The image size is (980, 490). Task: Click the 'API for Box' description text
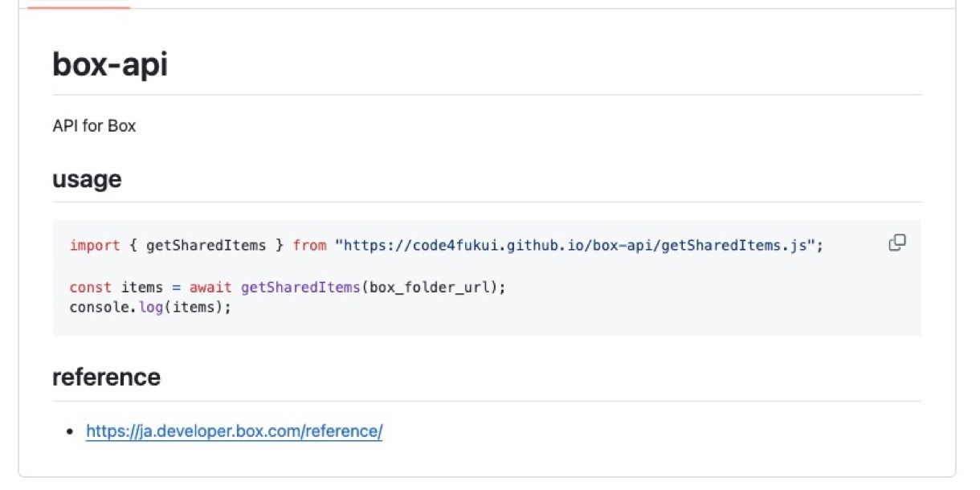click(x=94, y=126)
